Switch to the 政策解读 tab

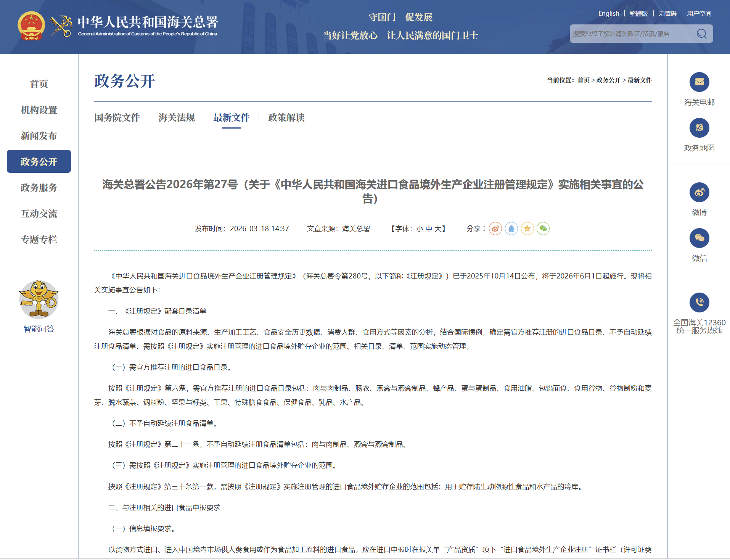coord(286,117)
